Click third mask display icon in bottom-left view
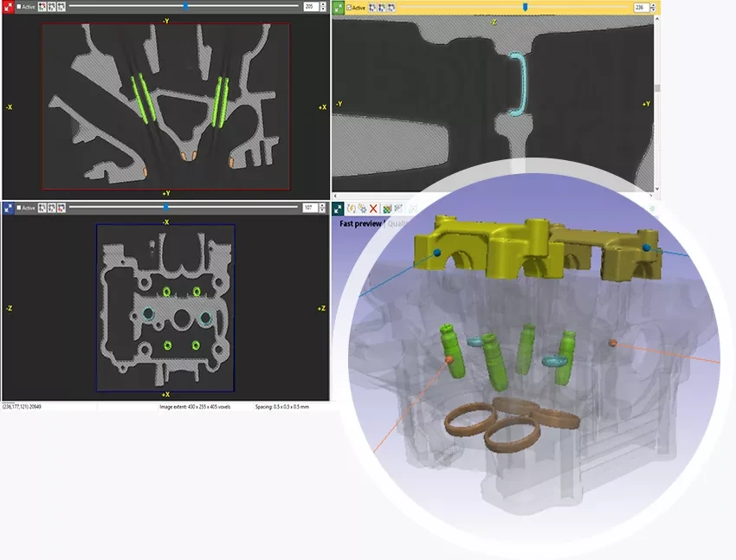 click(x=61, y=208)
